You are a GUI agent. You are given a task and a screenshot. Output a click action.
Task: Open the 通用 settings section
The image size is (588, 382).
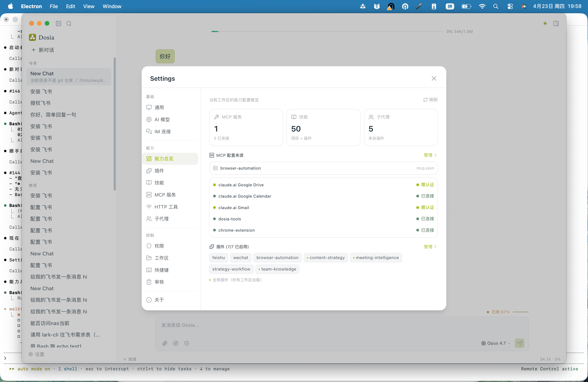(170, 108)
